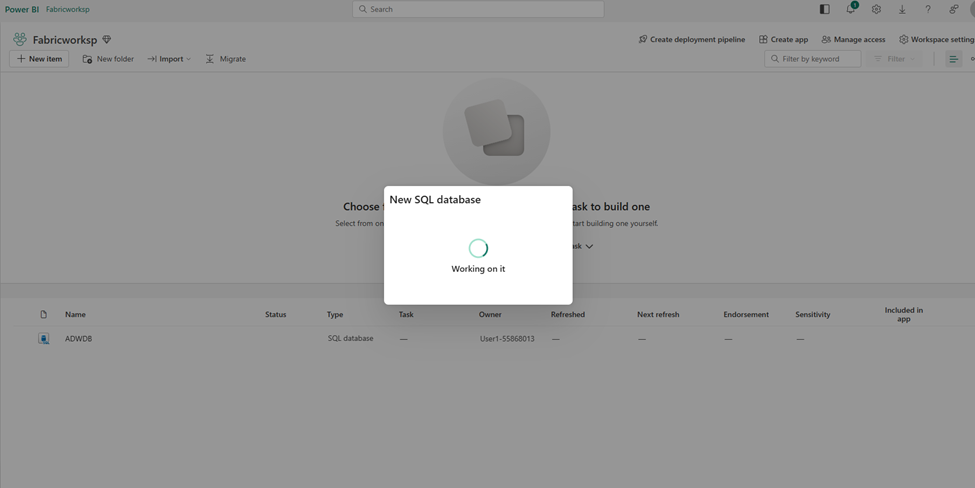The image size is (975, 488).
Task: Click Create deployment pipeline
Action: [691, 40]
